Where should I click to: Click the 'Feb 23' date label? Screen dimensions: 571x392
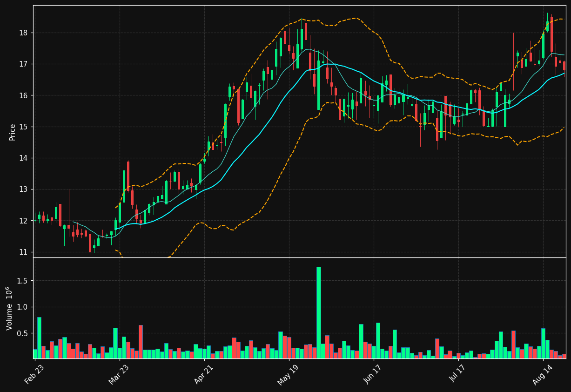coord(34,374)
